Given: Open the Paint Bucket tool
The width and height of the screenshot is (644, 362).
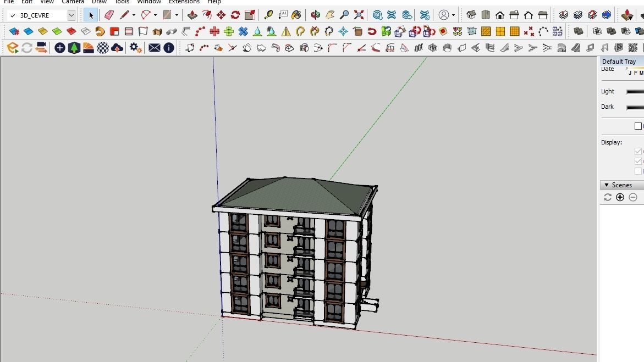Looking at the screenshot, I should (x=296, y=15).
